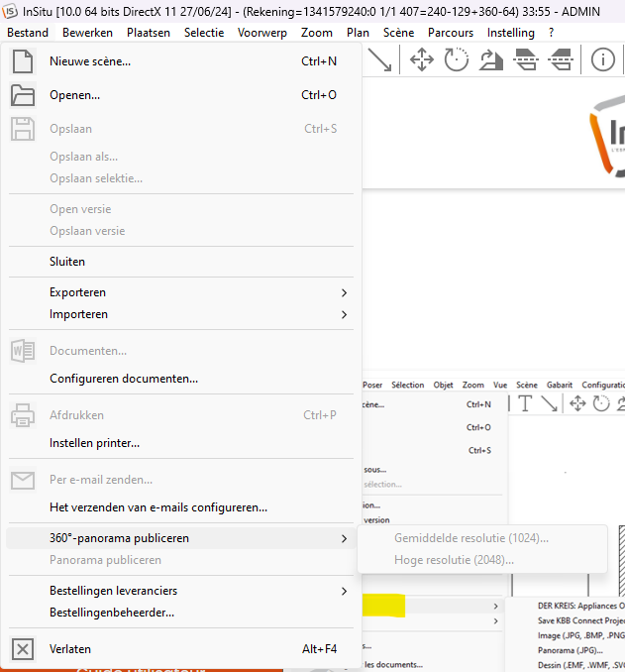Open the Bewerken menu
This screenshot has width=625, height=672.
(87, 33)
